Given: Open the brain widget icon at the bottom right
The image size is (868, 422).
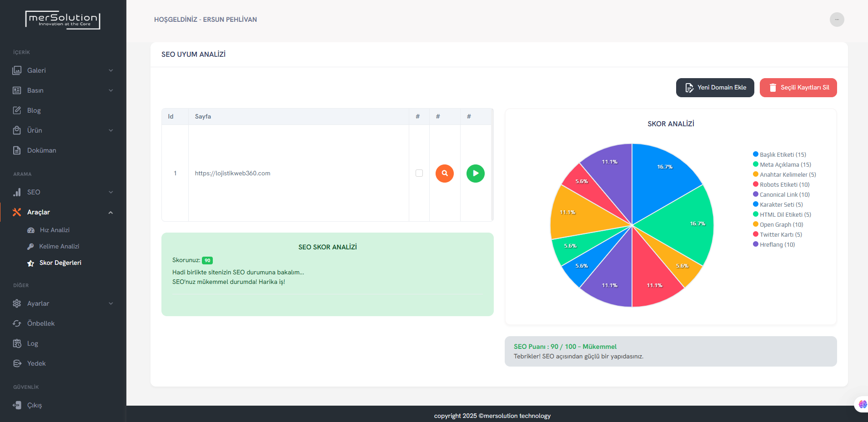Looking at the screenshot, I should (862, 404).
